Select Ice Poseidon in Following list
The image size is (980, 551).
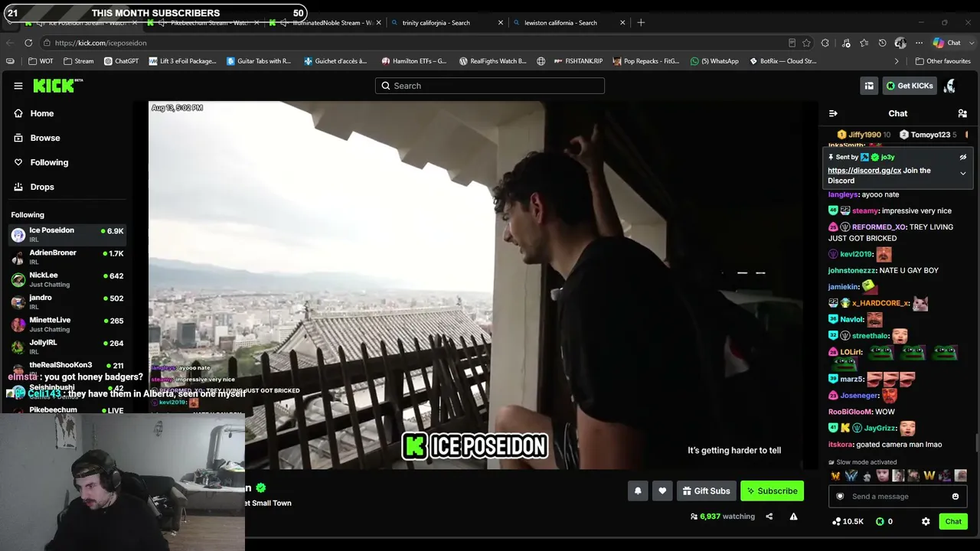click(x=67, y=234)
